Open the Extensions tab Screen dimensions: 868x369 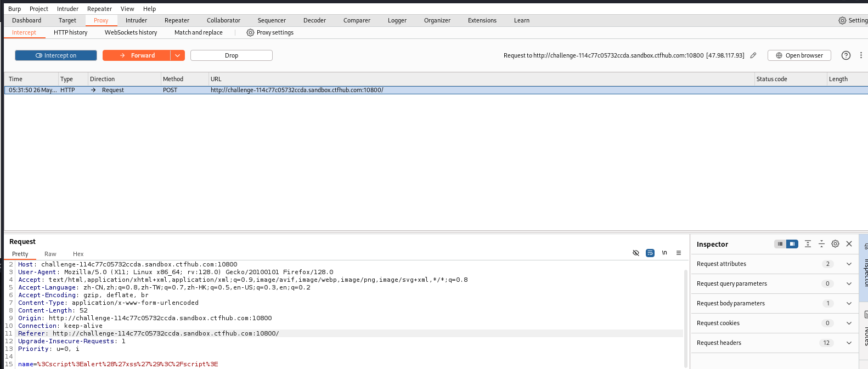pyautogui.click(x=482, y=20)
